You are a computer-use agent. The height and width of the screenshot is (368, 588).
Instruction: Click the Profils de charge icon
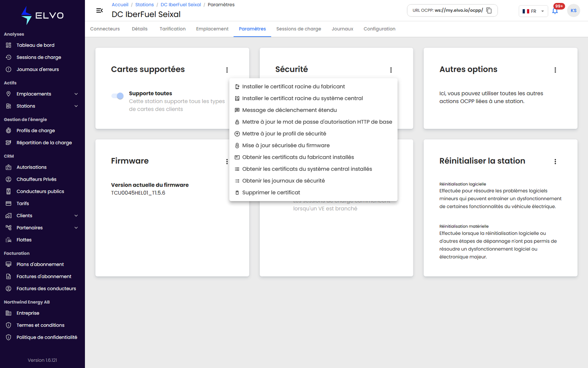8,131
